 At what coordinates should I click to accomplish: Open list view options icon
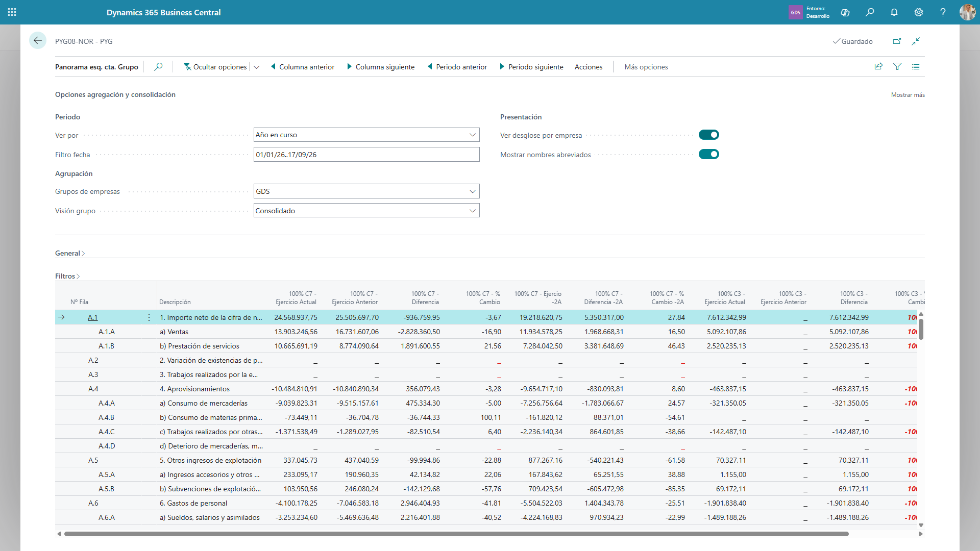(916, 66)
